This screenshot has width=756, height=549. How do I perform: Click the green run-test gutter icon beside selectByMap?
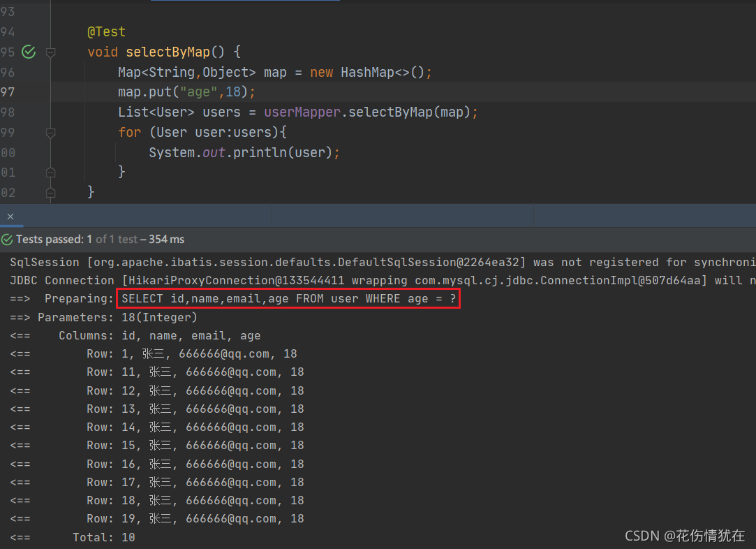[29, 52]
